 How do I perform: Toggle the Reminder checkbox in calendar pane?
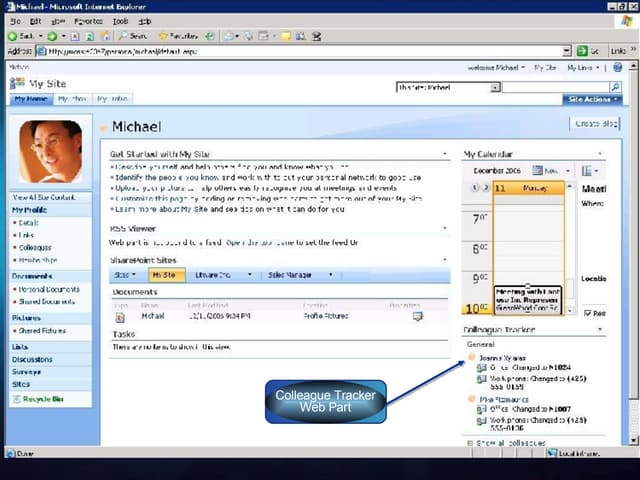588,313
